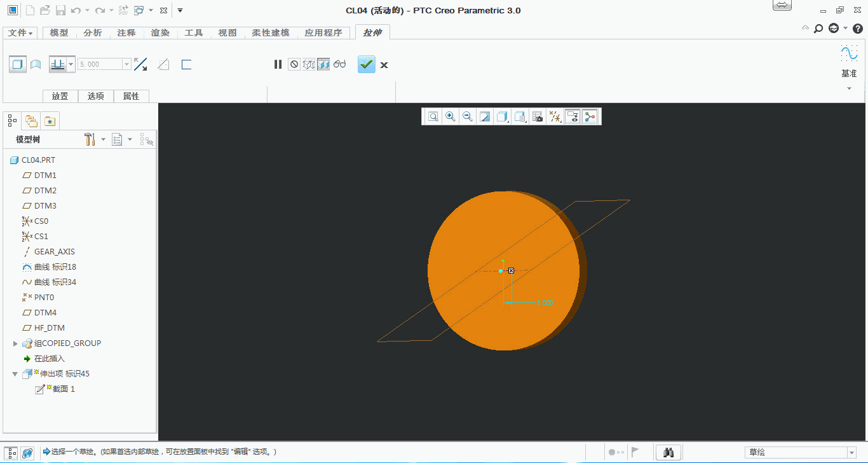Switch to the 渲染 ribbon tab
Screen dimensions: 868x463
160,33
